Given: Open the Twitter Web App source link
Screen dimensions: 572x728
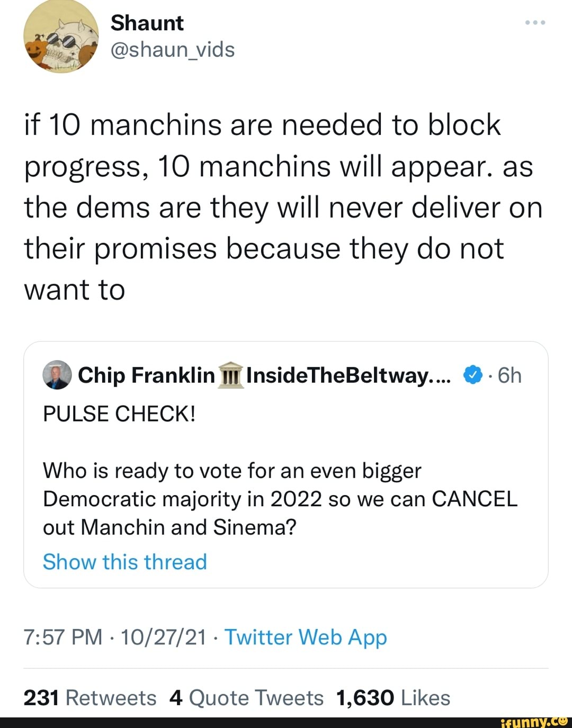Looking at the screenshot, I should [306, 637].
